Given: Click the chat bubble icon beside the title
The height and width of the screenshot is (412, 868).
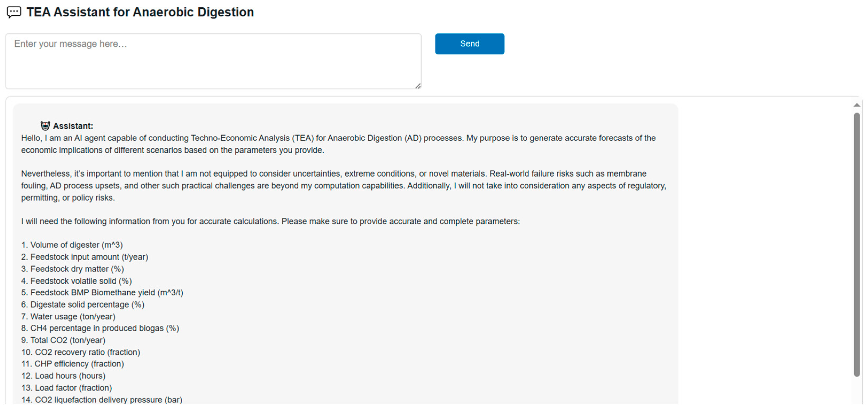Looking at the screenshot, I should pos(14,12).
